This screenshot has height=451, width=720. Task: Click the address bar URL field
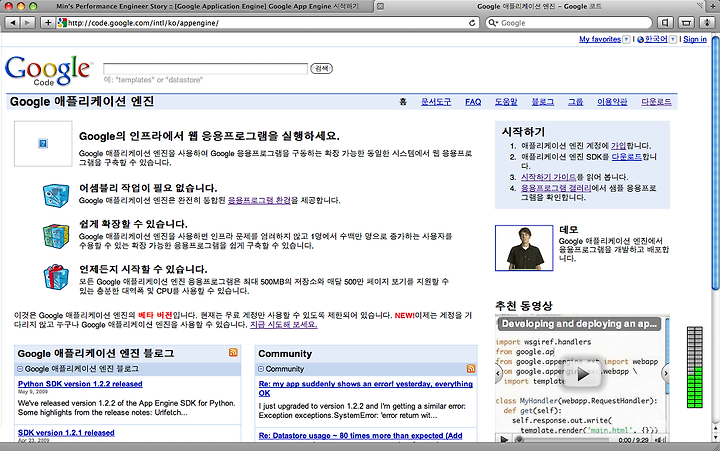[x=266, y=23]
